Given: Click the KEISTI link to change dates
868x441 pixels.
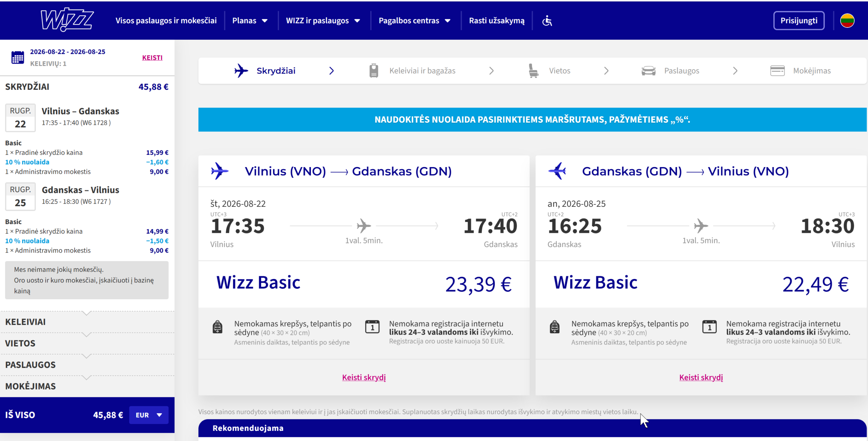Looking at the screenshot, I should point(152,58).
